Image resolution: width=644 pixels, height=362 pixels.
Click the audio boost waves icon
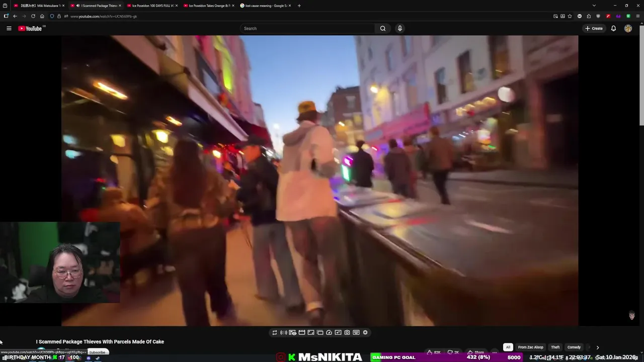(284, 332)
